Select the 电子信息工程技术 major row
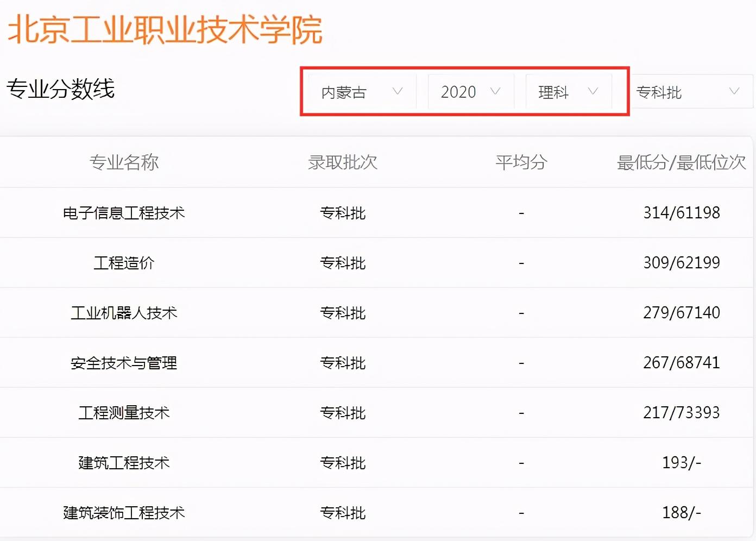This screenshot has width=756, height=541. [x=376, y=213]
